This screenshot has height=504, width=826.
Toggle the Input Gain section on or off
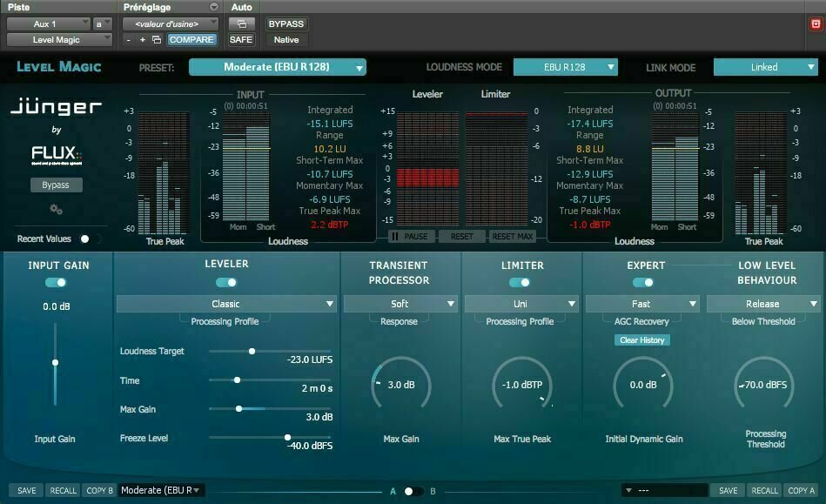pyautogui.click(x=55, y=282)
